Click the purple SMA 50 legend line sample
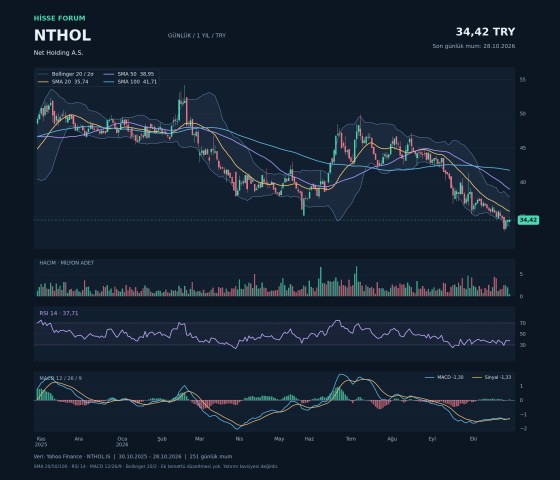 [109, 74]
